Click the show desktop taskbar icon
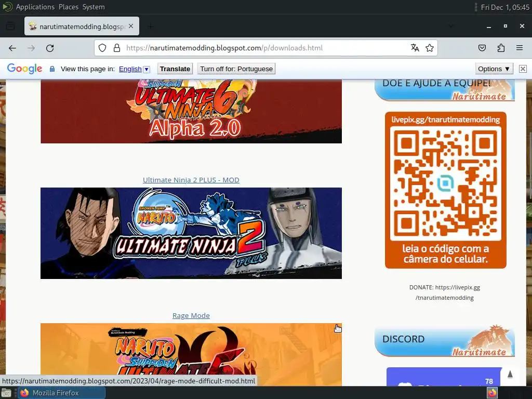 [x=6, y=393]
